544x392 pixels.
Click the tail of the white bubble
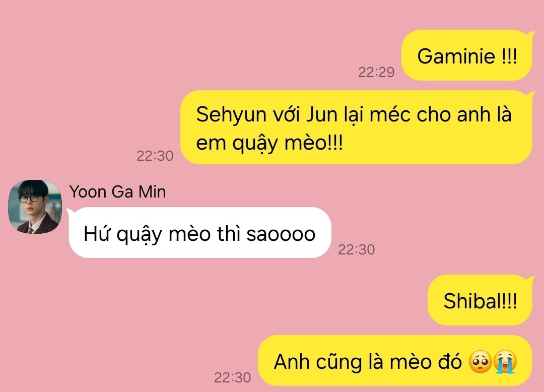click(x=70, y=212)
